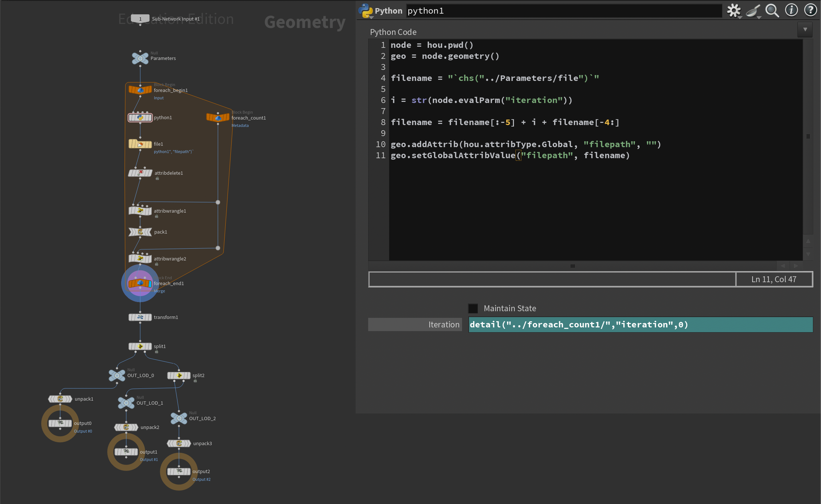Open node info with the i icon
This screenshot has height=504, width=821.
(x=791, y=10)
